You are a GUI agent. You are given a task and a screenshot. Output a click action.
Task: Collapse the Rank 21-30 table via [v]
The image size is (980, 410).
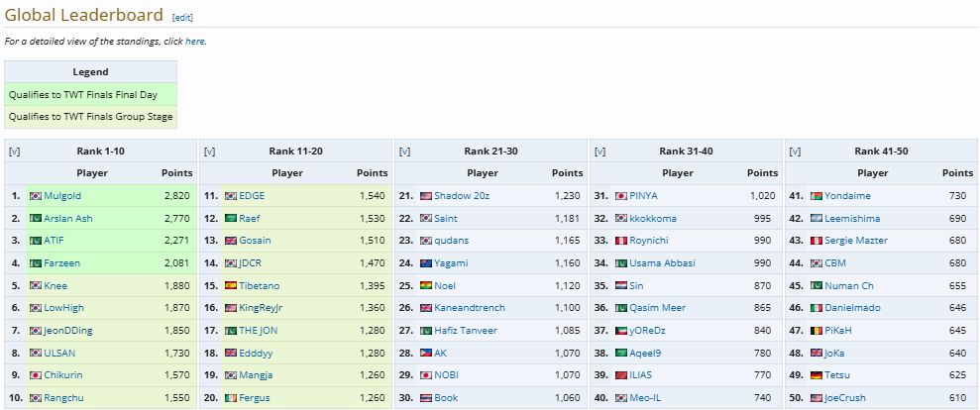pos(404,152)
